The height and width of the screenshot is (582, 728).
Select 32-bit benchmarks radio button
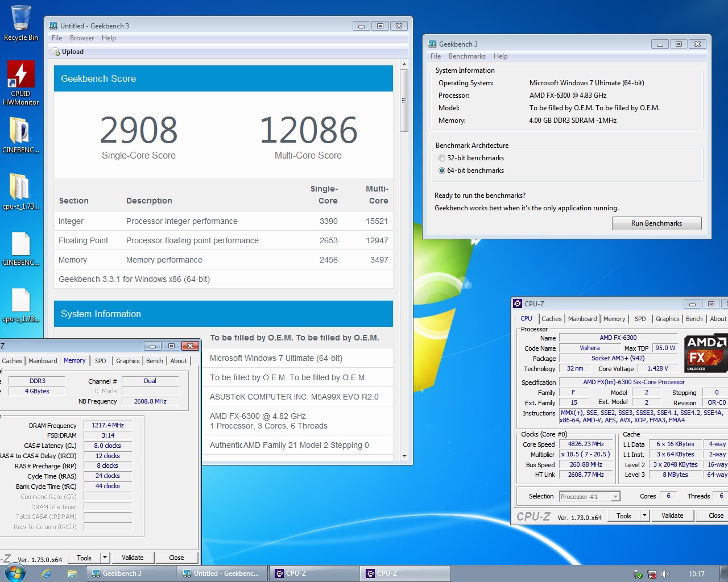click(442, 158)
